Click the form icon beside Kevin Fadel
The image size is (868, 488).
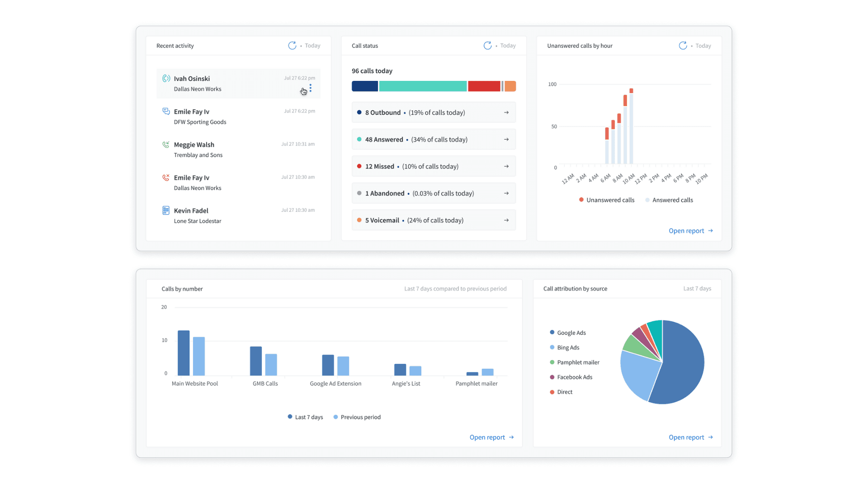(166, 211)
